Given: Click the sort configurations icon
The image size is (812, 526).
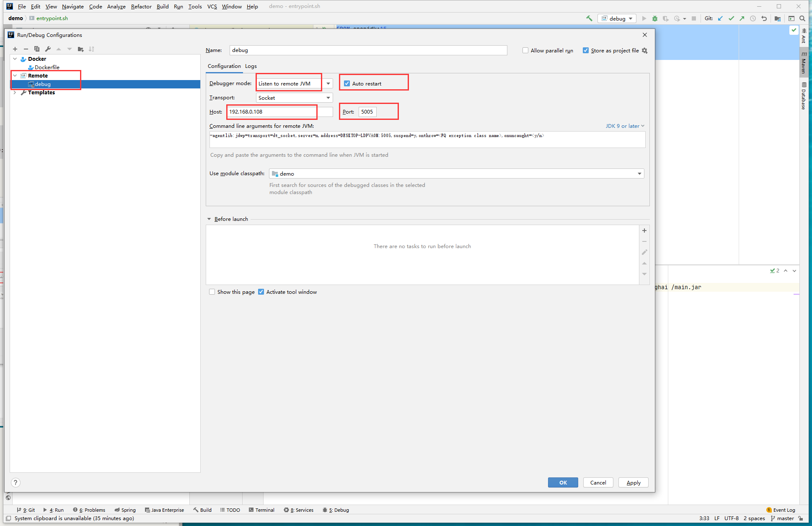Looking at the screenshot, I should coord(91,49).
